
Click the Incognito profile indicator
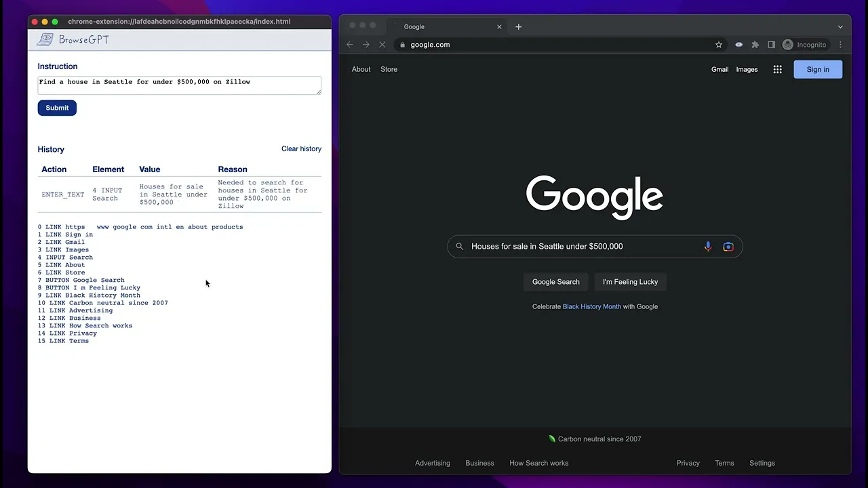805,45
